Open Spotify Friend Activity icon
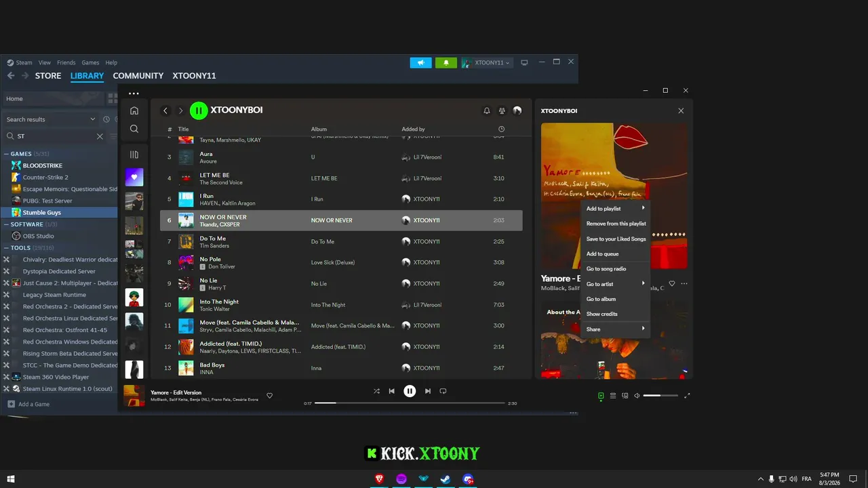This screenshot has width=868, height=488. pyautogui.click(x=502, y=110)
